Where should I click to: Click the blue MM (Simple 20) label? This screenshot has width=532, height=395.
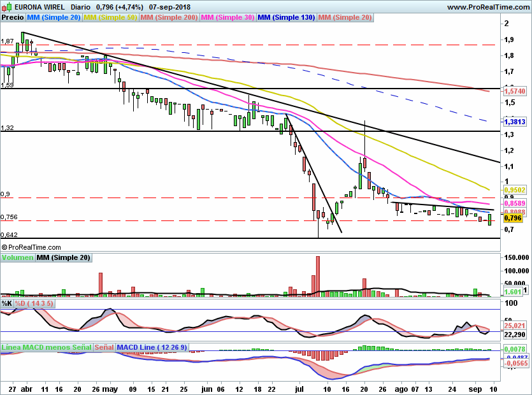[x=54, y=17]
